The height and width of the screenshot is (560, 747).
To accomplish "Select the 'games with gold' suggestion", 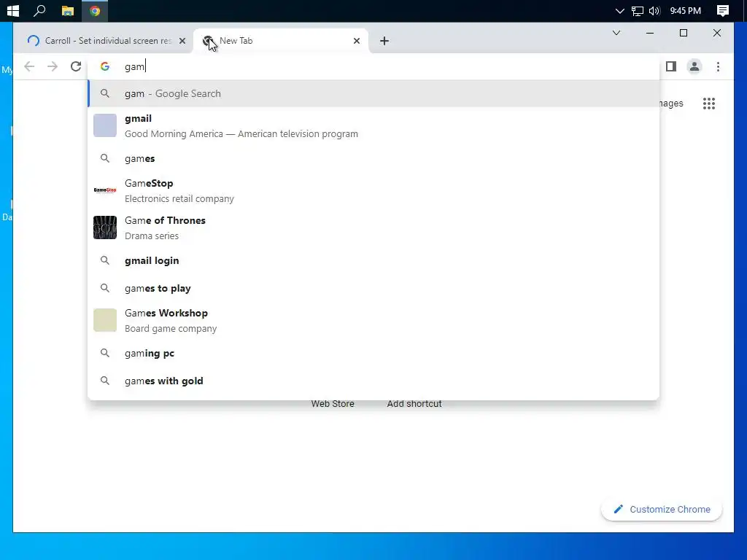I will coord(373,381).
